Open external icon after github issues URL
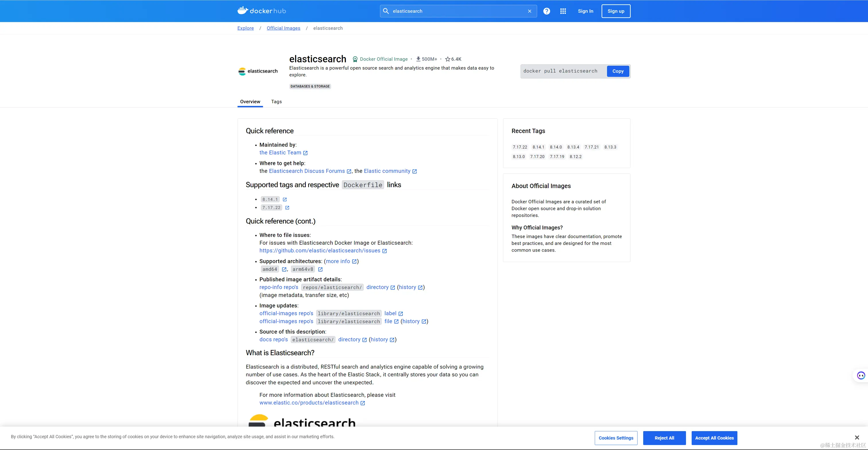The width and height of the screenshot is (868, 450). (x=384, y=251)
